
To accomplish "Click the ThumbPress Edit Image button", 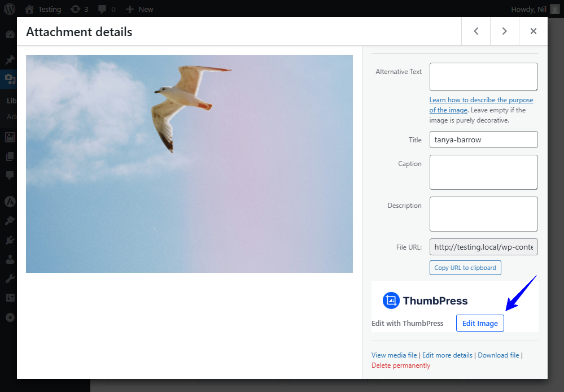I will click(480, 323).
